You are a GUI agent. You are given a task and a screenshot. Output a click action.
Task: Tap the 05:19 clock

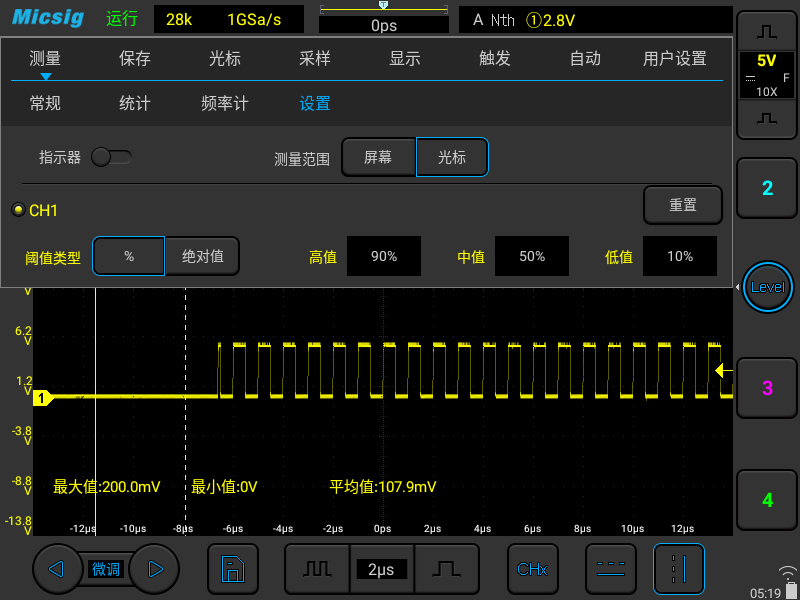click(x=766, y=593)
